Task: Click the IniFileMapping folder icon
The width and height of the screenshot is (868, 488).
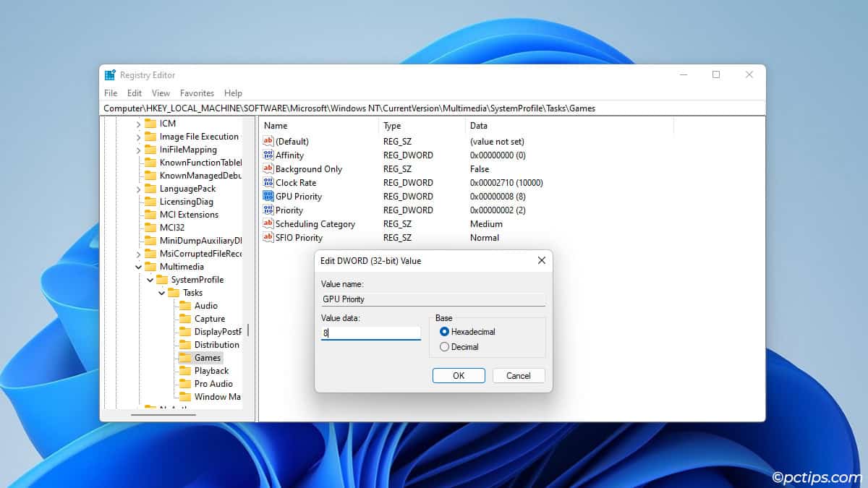Action: pos(150,150)
